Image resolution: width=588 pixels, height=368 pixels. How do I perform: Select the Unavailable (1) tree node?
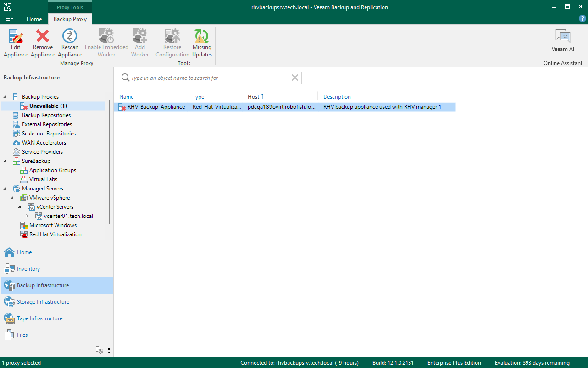coord(48,106)
